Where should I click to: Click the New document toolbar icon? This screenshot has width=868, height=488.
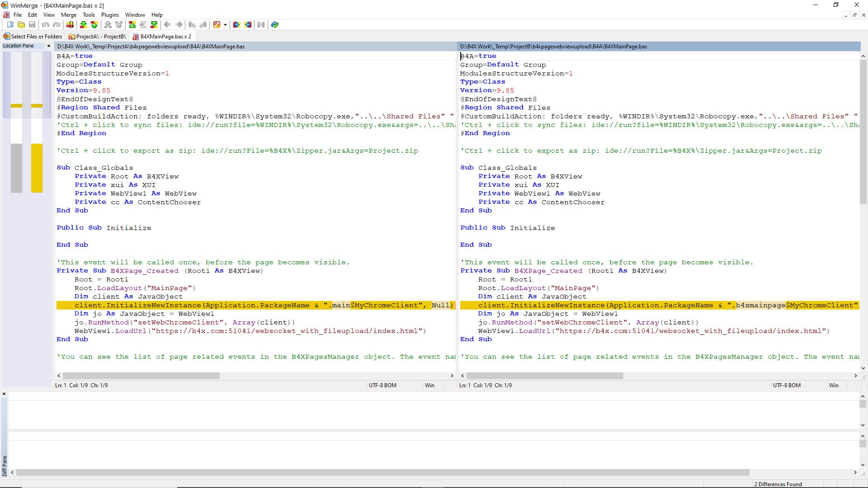click(10, 25)
